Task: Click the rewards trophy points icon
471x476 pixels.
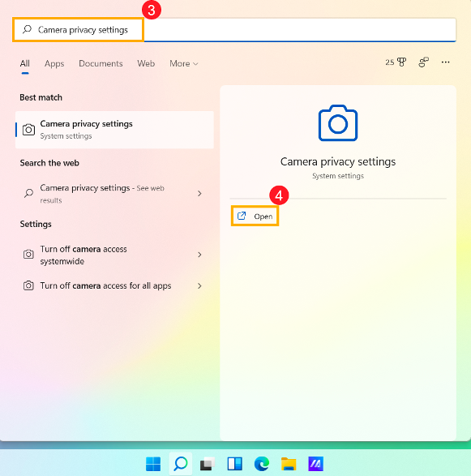Action: [396, 62]
